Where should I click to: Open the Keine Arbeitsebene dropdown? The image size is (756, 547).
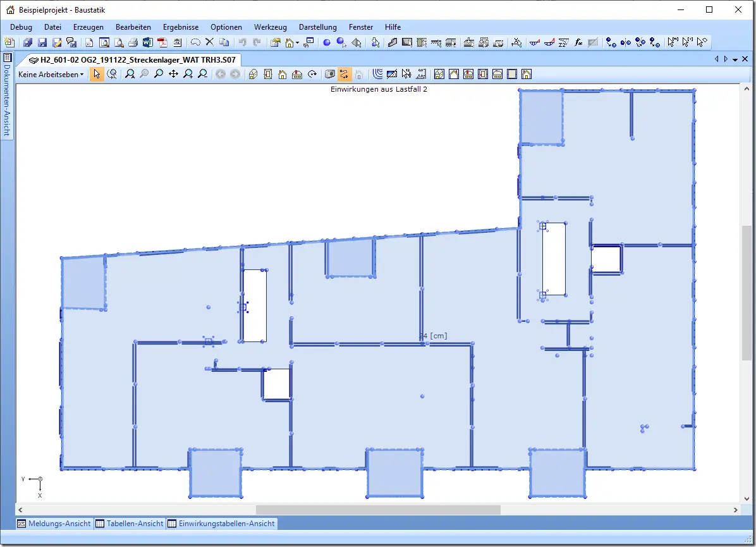click(51, 74)
